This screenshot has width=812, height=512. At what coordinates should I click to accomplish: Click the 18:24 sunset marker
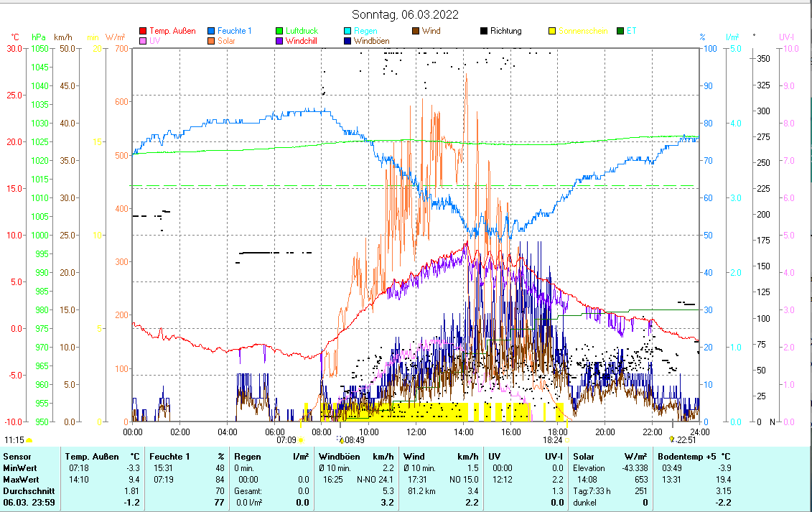[x=553, y=439]
